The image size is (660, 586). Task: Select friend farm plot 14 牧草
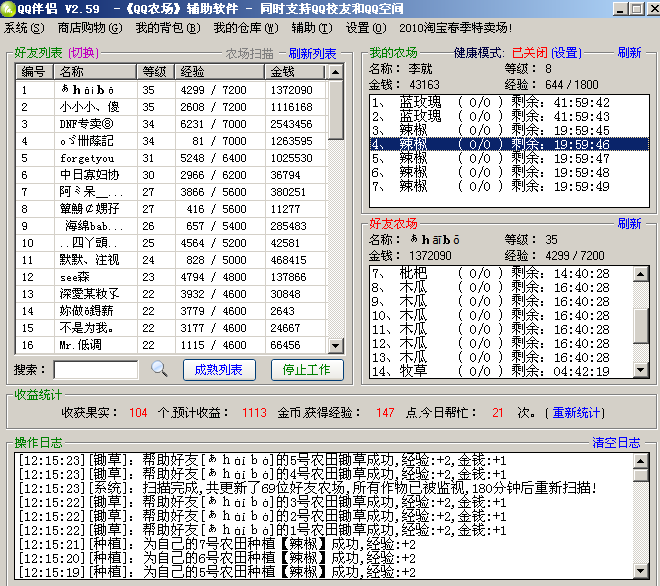pyautogui.click(x=501, y=371)
